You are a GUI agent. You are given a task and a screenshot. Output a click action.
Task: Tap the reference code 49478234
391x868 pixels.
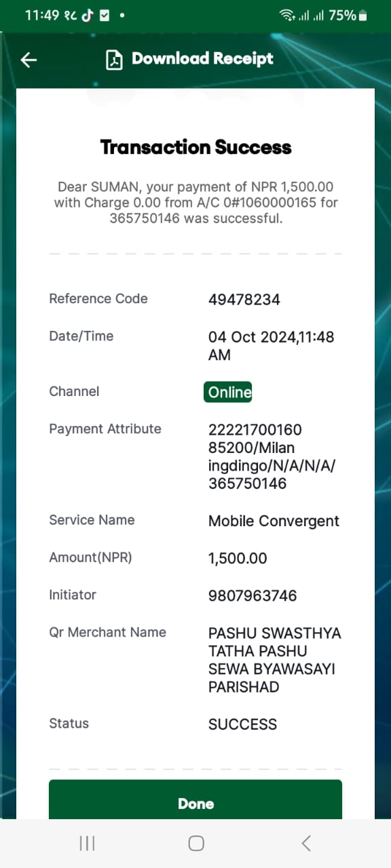tap(244, 299)
